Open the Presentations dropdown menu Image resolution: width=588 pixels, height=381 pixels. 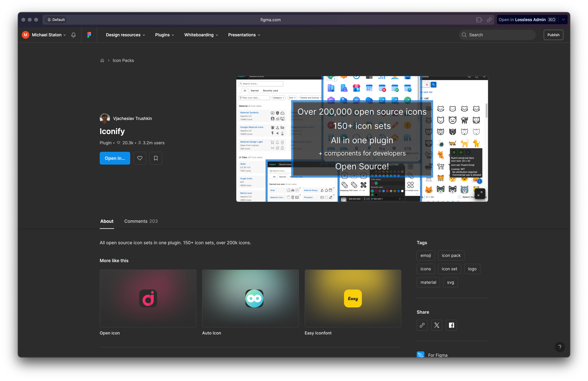[x=244, y=35]
